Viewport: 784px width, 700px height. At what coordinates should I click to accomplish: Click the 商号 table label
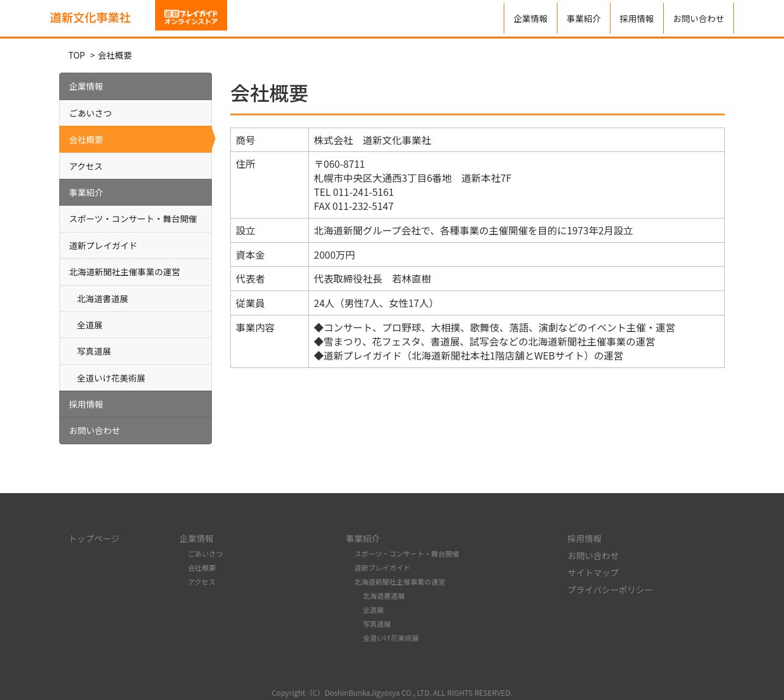point(245,140)
